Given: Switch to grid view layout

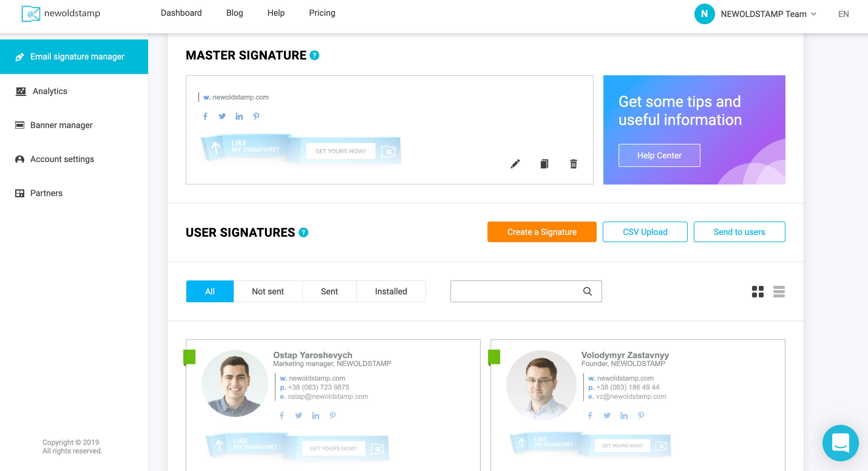Looking at the screenshot, I should (758, 291).
